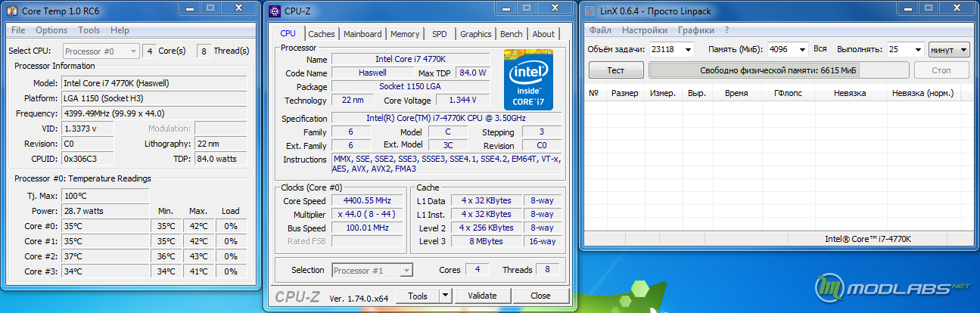Image resolution: width=980 pixels, height=313 pixels.
Task: Click the Multiplier value x 44.0
Action: coord(368,215)
